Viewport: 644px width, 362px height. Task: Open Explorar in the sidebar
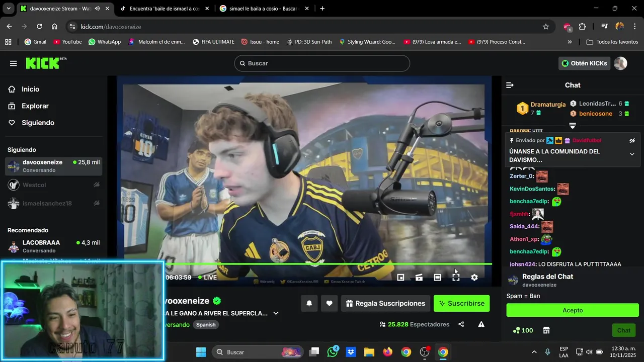[x=35, y=106]
